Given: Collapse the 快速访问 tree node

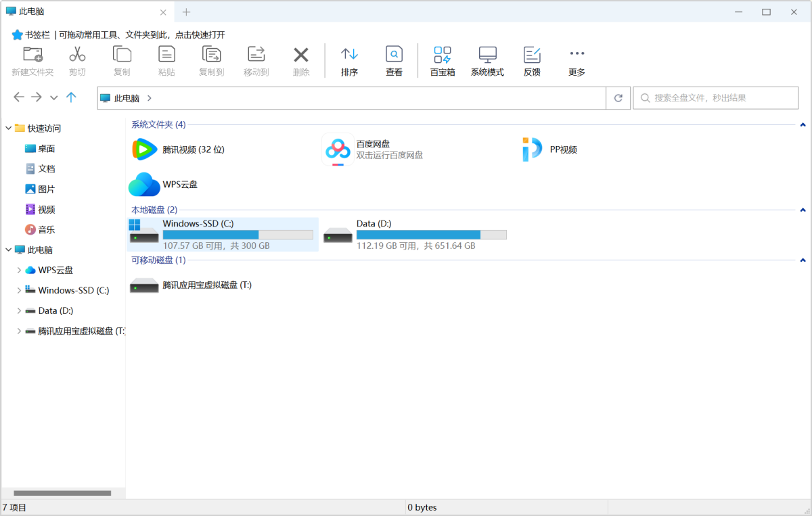Looking at the screenshot, I should click(8, 128).
